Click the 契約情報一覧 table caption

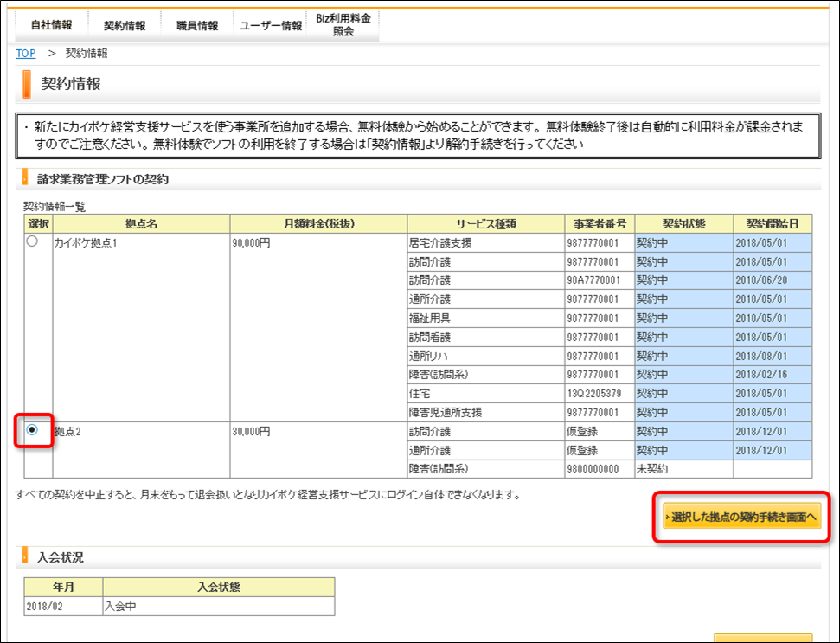(55, 207)
